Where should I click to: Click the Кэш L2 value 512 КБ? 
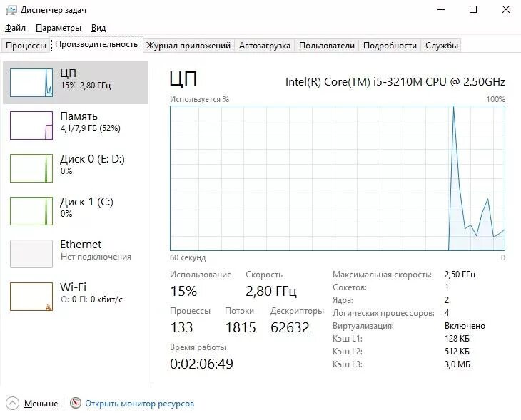coord(457,352)
